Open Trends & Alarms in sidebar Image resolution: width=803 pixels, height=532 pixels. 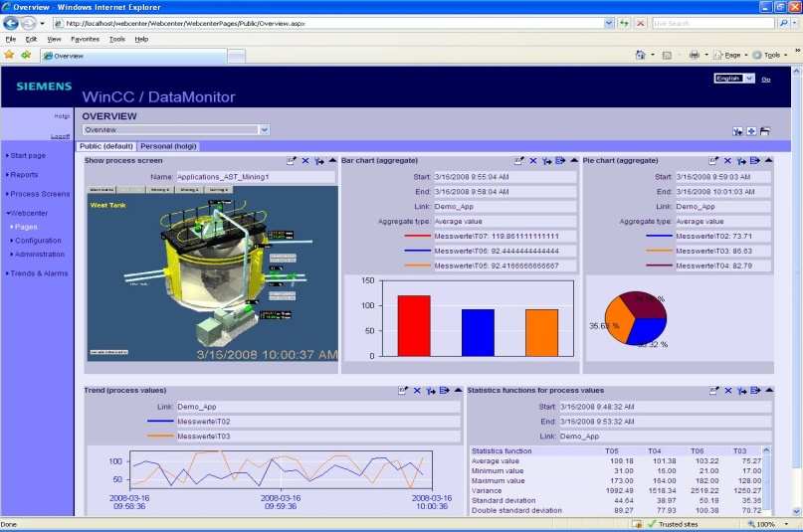[39, 273]
